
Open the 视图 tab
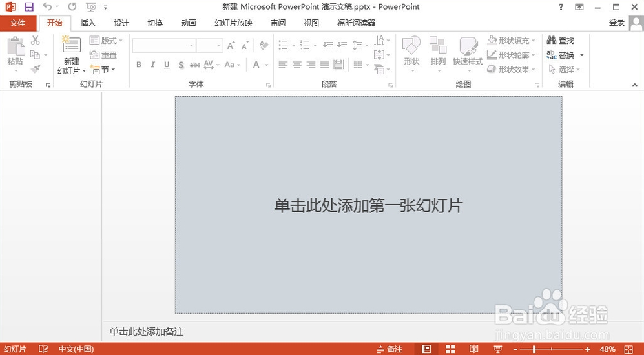tap(311, 23)
